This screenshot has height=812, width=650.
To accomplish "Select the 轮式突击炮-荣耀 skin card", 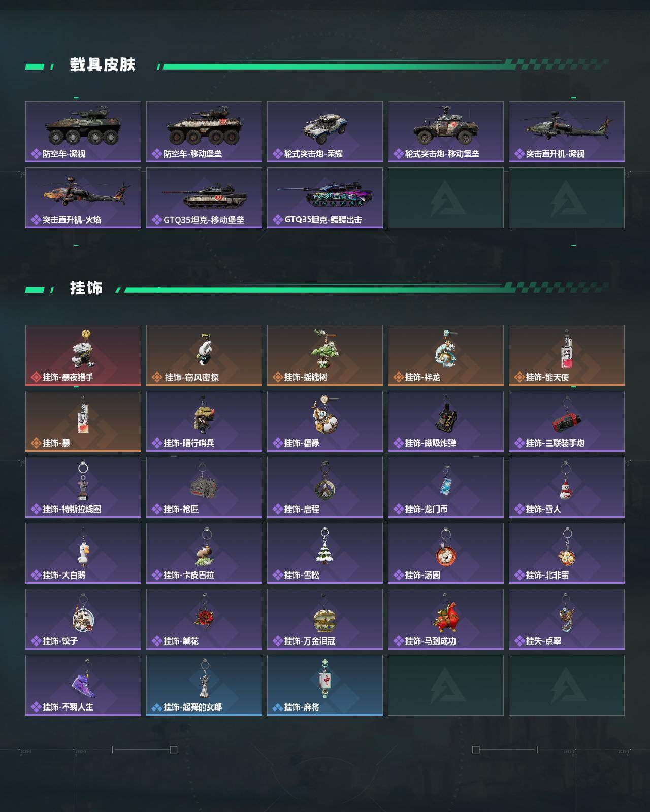I will (x=325, y=132).
